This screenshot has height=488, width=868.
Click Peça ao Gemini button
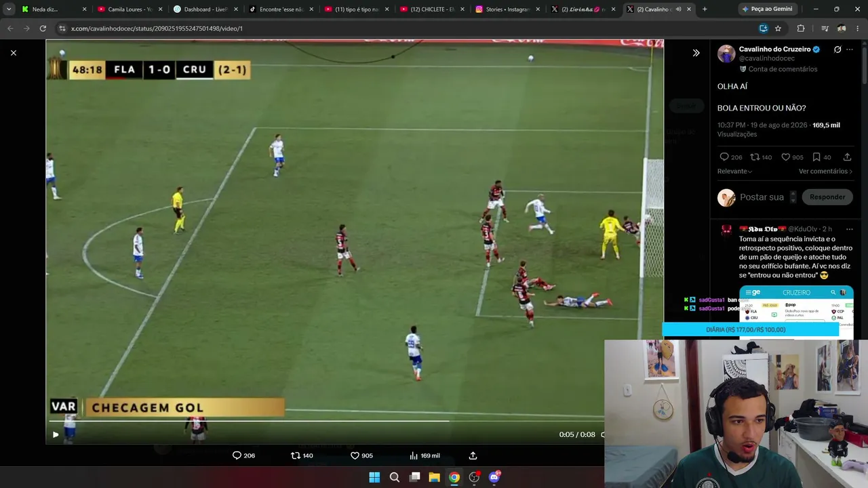pyautogui.click(x=768, y=9)
